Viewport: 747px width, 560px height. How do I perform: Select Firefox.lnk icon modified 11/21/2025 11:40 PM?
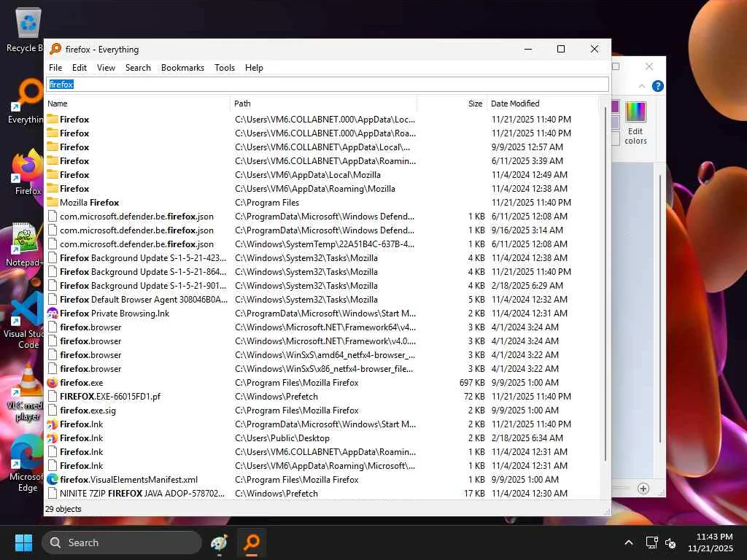[53, 424]
